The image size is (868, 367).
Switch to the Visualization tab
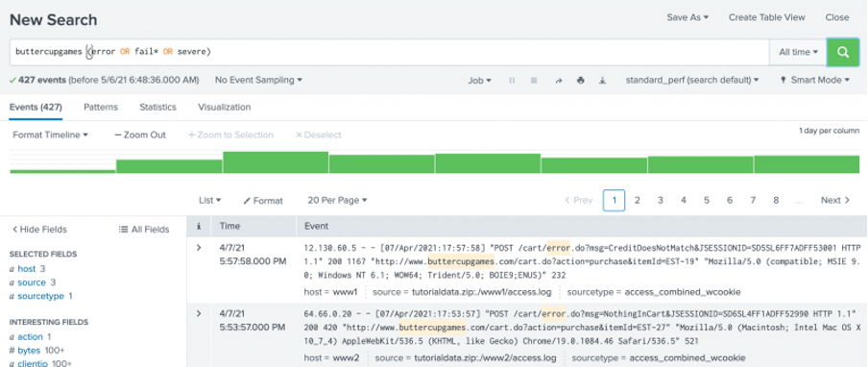pyautogui.click(x=224, y=107)
